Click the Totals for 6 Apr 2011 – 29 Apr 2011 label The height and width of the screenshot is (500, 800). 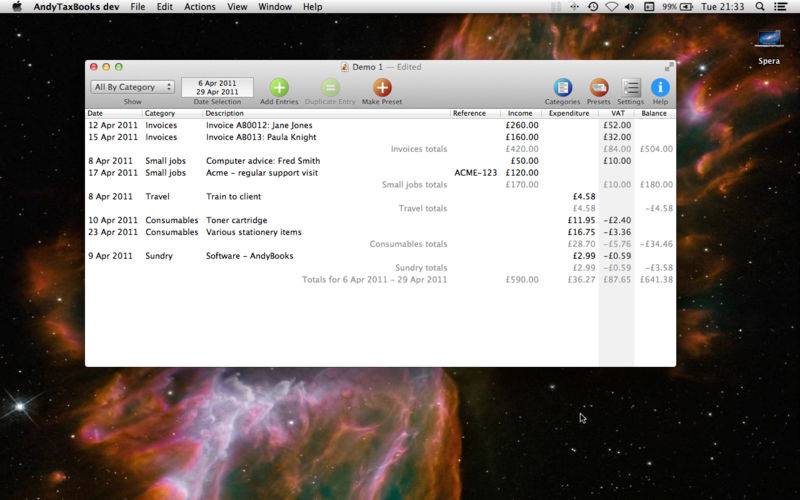click(374, 280)
